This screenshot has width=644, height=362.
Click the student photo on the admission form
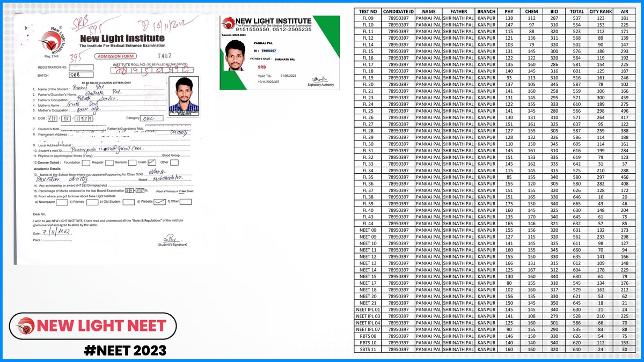pyautogui.click(x=184, y=95)
